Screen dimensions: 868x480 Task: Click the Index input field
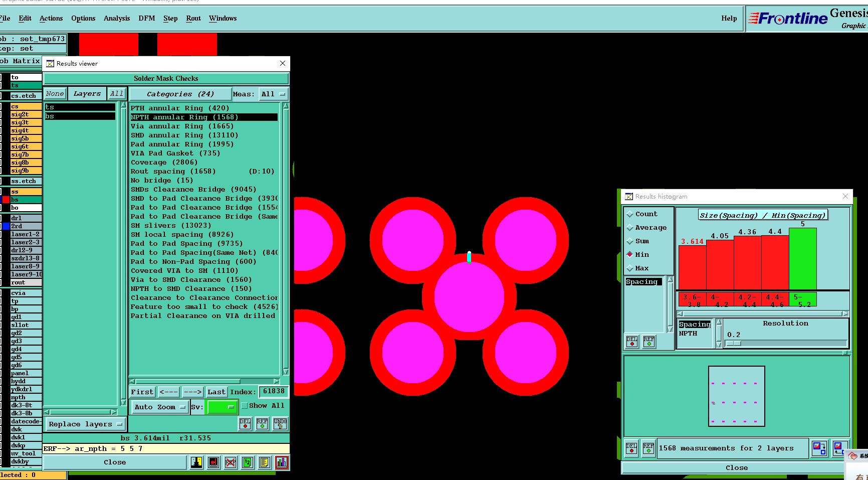[x=274, y=392]
